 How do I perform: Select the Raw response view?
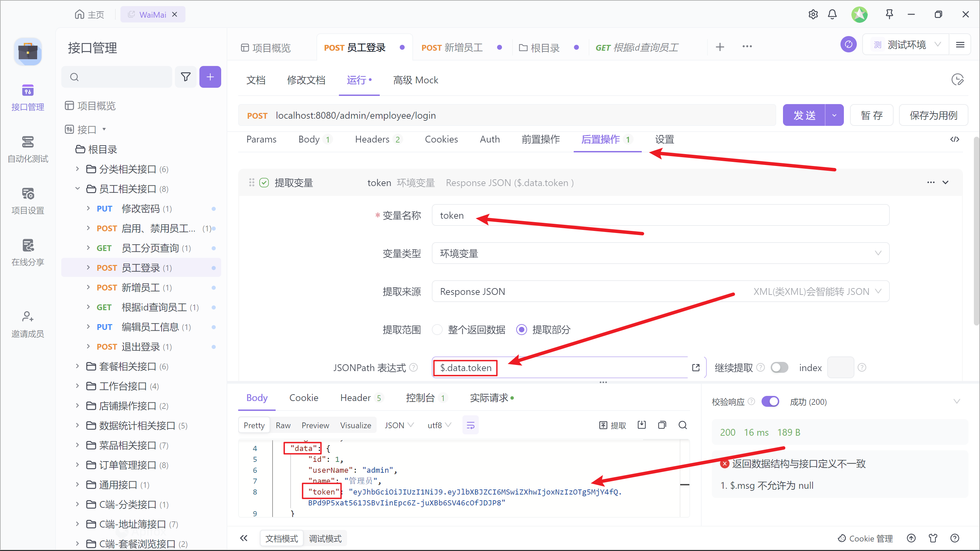(283, 425)
